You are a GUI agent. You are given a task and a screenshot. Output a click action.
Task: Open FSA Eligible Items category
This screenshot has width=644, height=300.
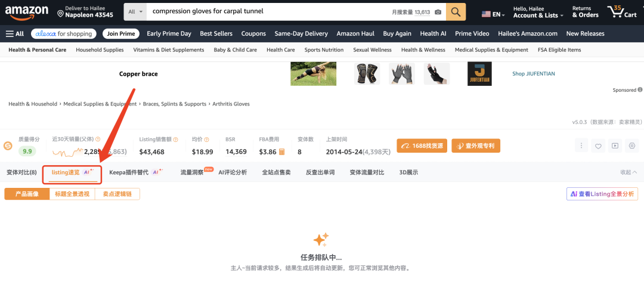tap(559, 50)
